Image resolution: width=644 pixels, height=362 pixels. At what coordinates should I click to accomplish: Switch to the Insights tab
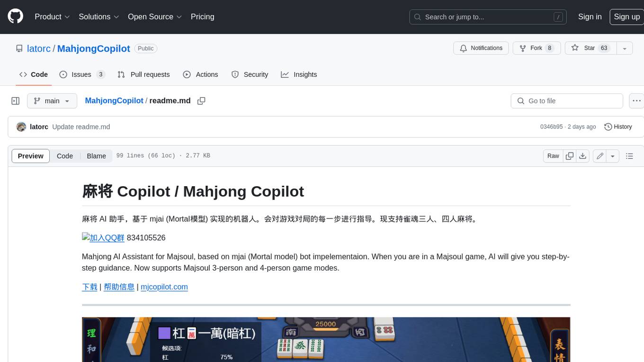tap(299, 74)
